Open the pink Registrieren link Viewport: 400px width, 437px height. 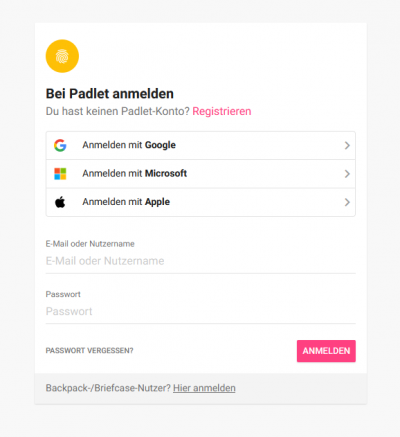pyautogui.click(x=222, y=111)
